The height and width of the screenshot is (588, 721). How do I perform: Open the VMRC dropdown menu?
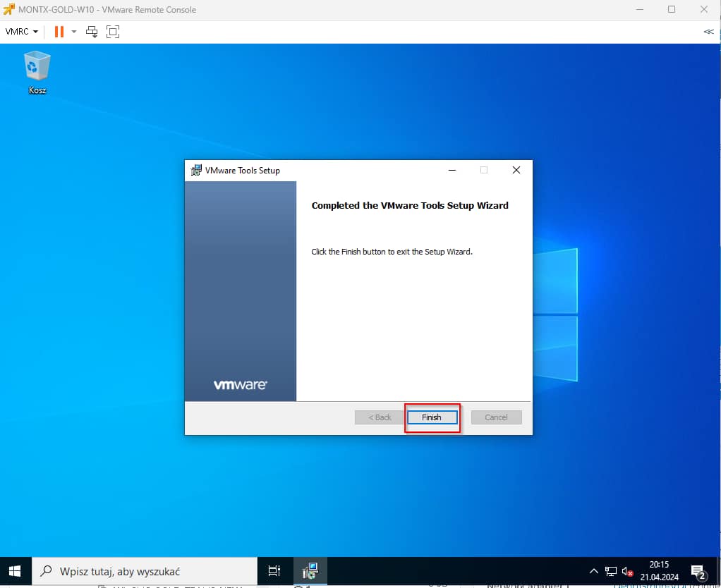tap(21, 32)
